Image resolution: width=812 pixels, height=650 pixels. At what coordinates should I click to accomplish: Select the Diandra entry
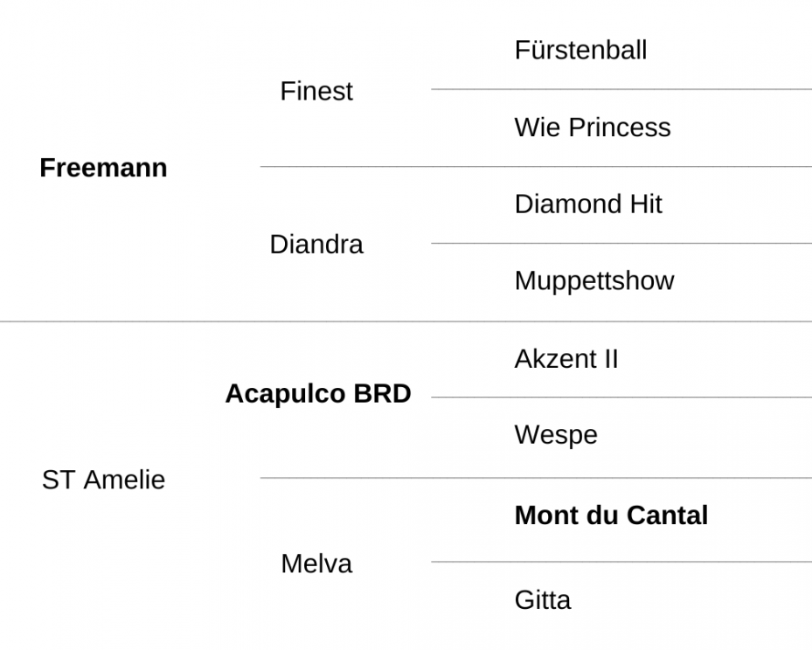[316, 245]
